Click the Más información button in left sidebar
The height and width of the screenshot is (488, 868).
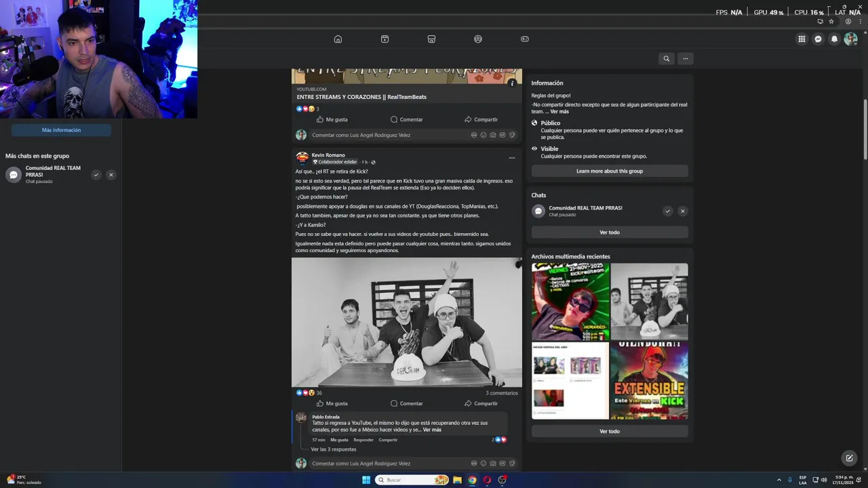61,130
